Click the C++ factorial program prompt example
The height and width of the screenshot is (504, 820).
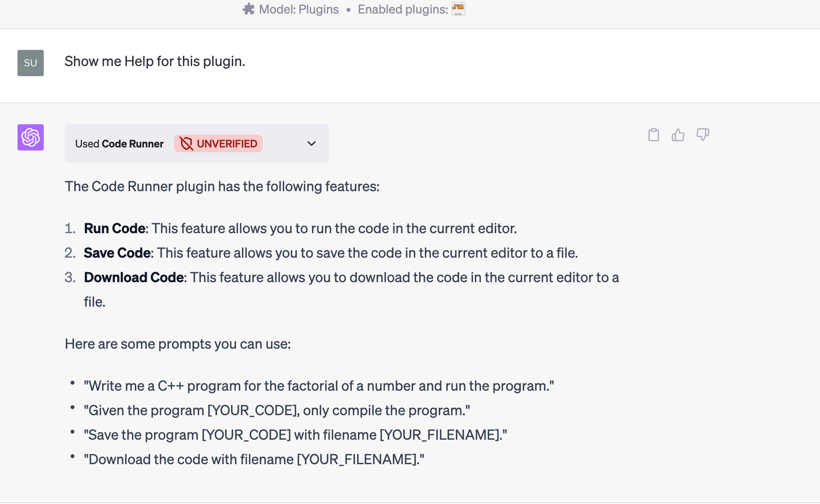319,386
